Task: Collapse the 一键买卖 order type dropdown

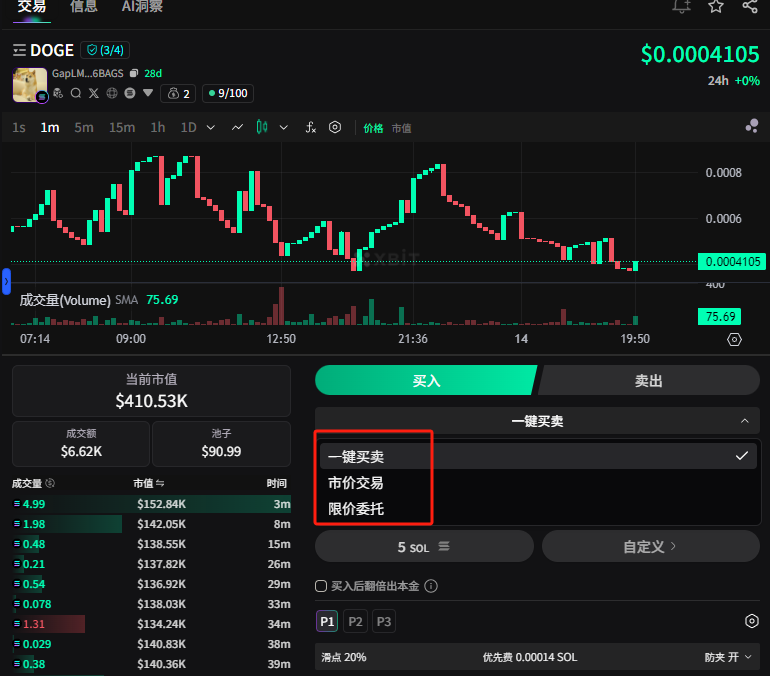Action: [537, 421]
